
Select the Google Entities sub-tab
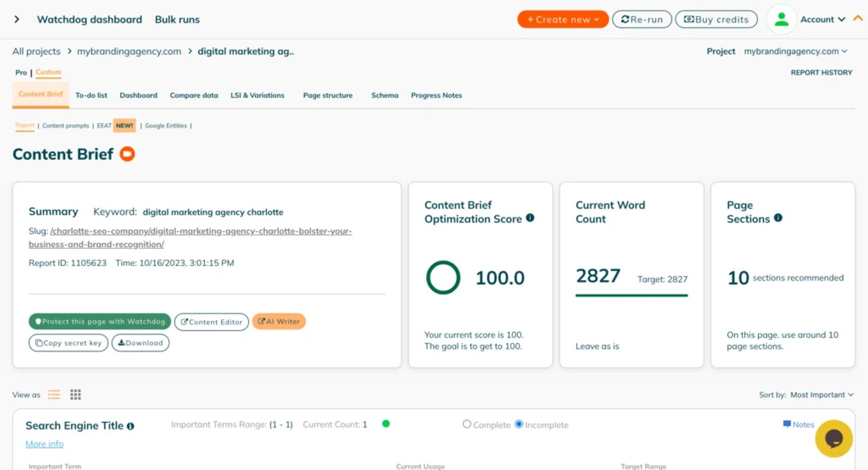click(165, 125)
